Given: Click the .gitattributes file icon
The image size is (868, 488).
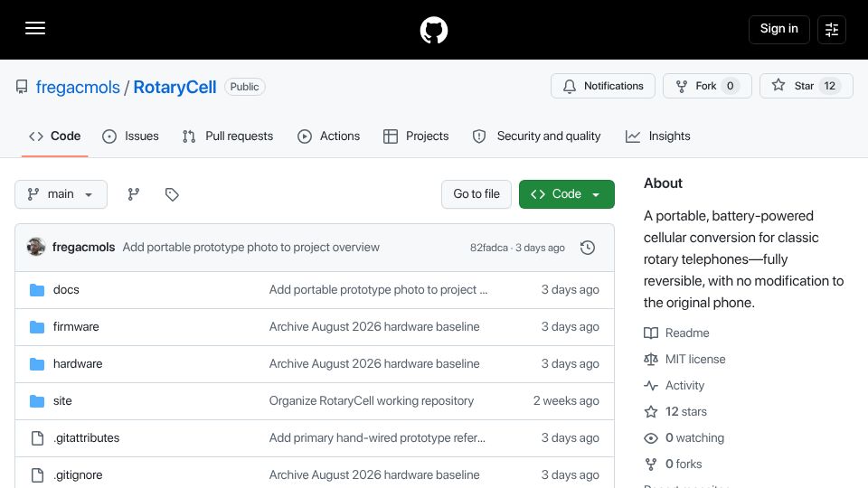Looking at the screenshot, I should (x=37, y=438).
